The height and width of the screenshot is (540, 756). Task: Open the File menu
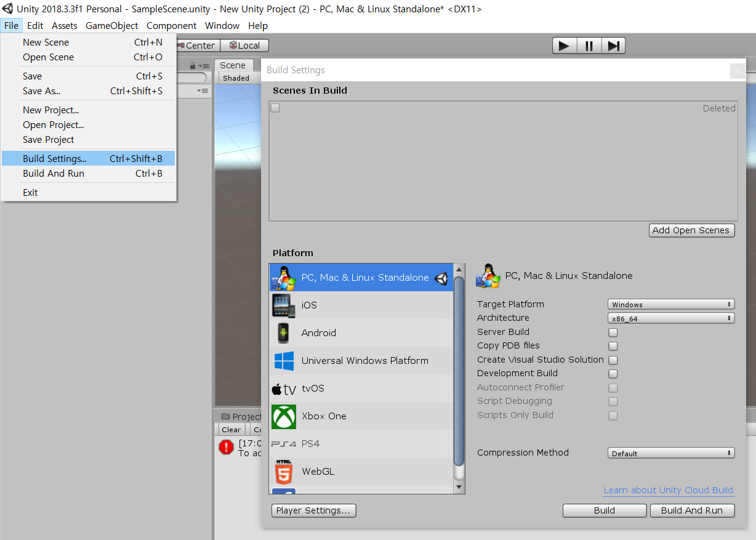11,26
